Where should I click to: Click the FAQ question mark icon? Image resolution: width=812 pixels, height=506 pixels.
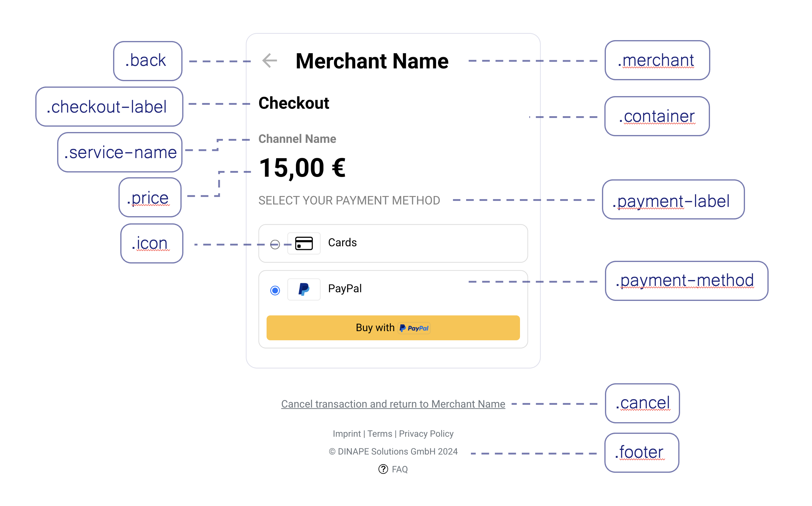[383, 469]
